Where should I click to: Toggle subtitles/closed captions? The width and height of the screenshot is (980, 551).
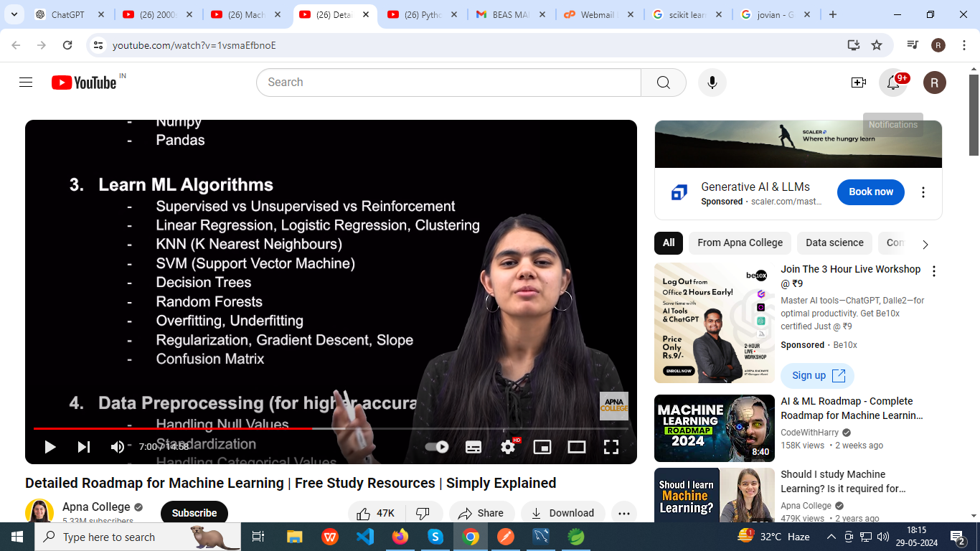(x=473, y=447)
